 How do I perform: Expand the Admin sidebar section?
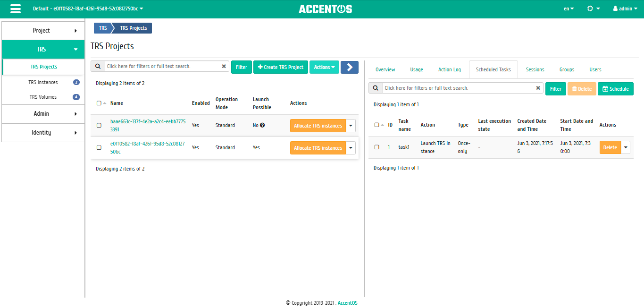(x=43, y=113)
